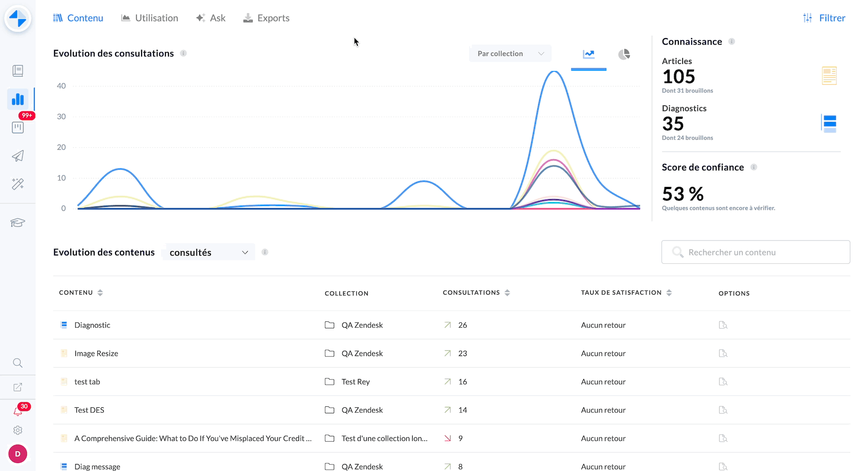Sort by Taux de satisfaction arrows
Viewport: 868px width, 471px height.
pyautogui.click(x=669, y=293)
